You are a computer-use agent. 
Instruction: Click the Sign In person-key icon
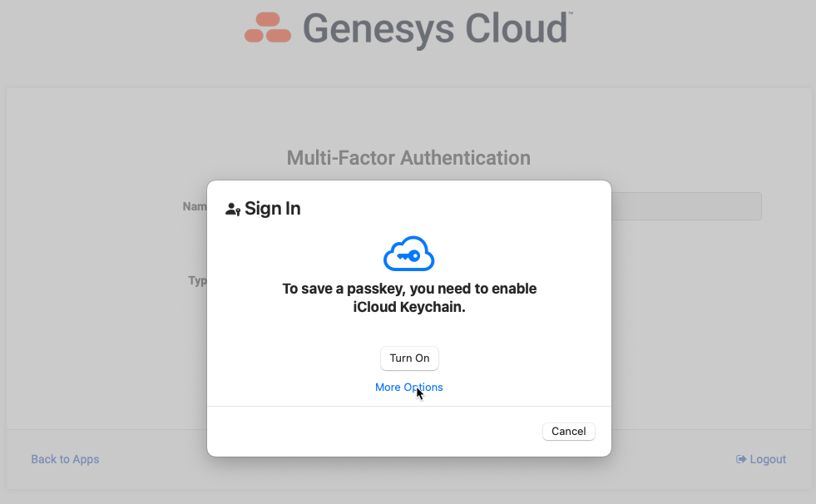coord(233,210)
